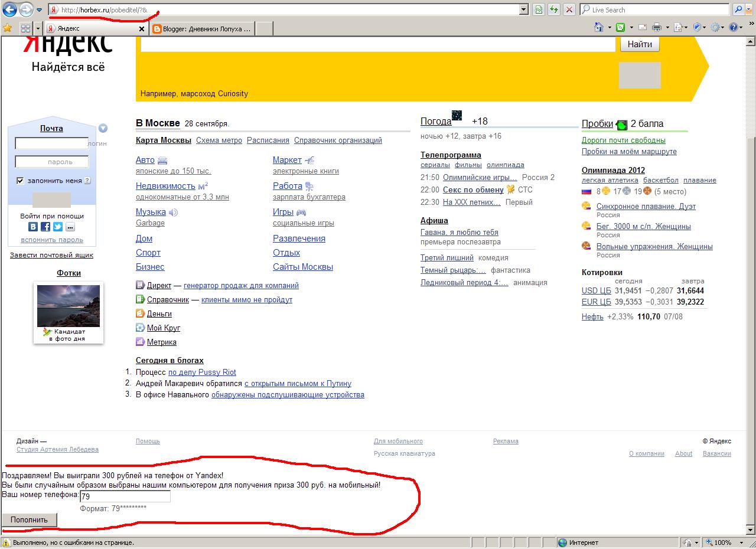Click the Пополнить button
Screen dimensions: 756x549
click(29, 520)
